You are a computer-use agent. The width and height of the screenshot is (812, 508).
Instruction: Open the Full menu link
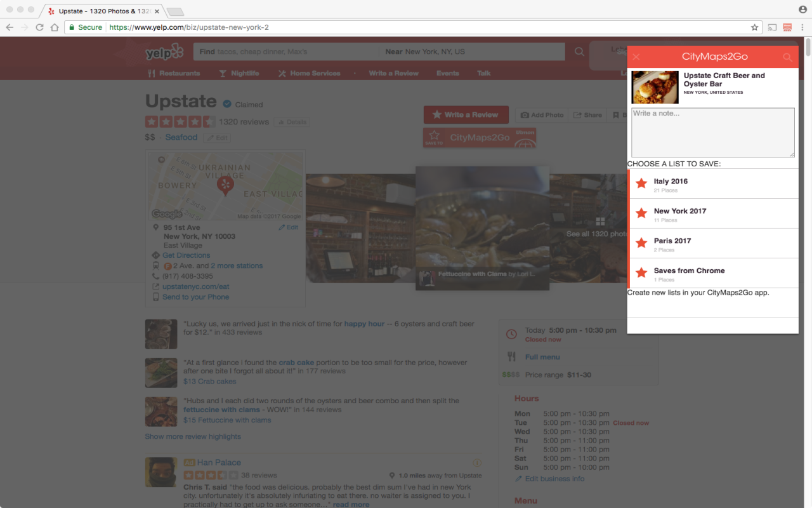pyautogui.click(x=542, y=357)
